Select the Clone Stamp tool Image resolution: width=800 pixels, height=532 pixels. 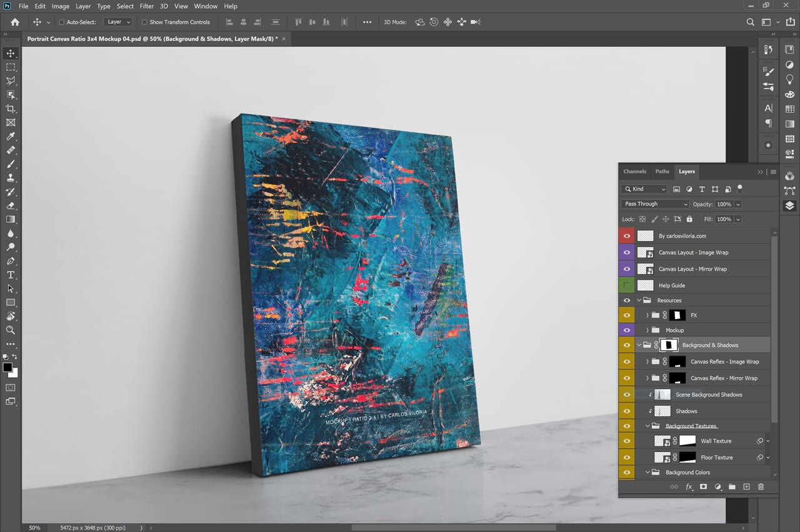click(x=11, y=178)
